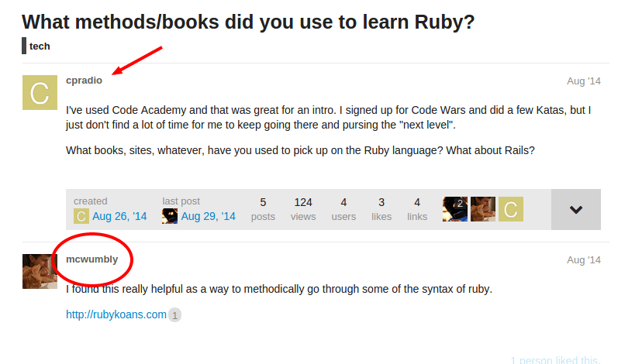The width and height of the screenshot is (642, 364).
Task: Open small C avatar beside created date
Action: 81,216
